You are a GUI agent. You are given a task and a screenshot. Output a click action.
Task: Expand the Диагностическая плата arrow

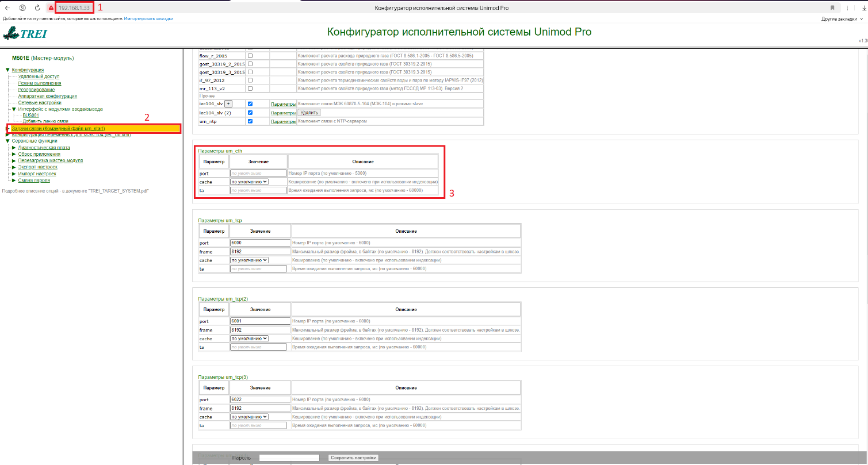14,148
